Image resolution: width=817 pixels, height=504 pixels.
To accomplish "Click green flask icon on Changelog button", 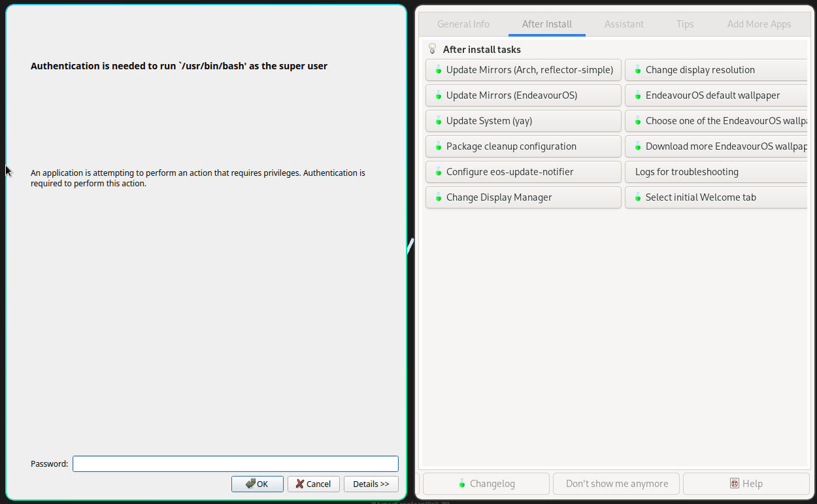I will [462, 484].
